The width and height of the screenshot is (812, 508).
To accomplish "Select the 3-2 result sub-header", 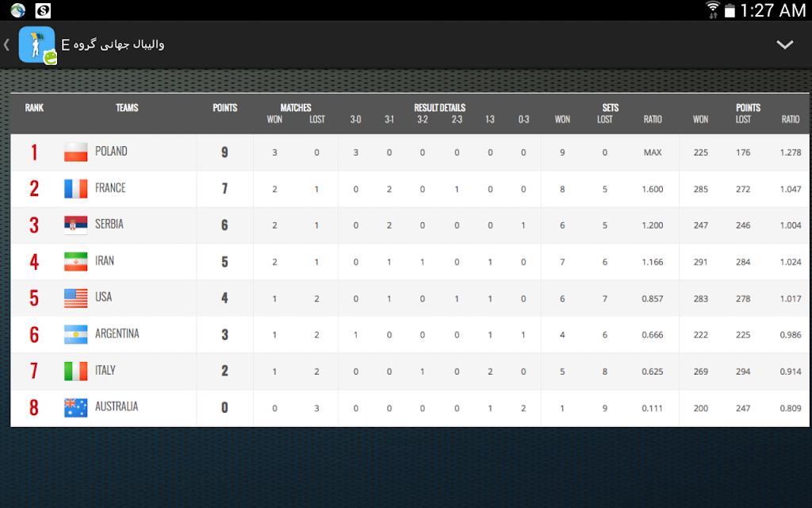I will point(423,120).
